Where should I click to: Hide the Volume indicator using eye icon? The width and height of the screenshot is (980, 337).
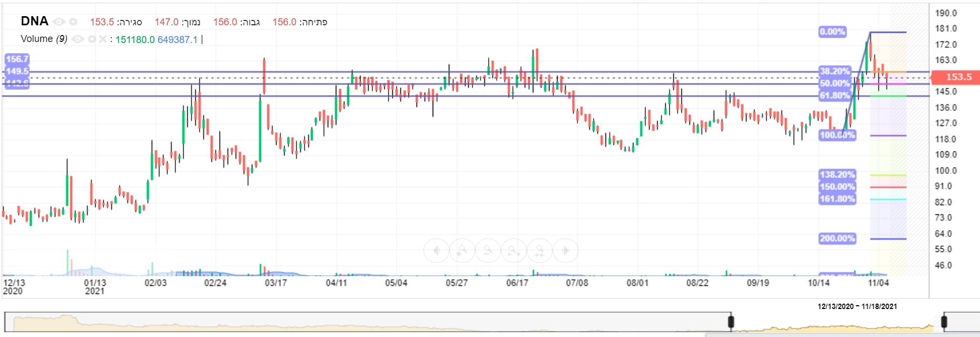pyautogui.click(x=78, y=39)
